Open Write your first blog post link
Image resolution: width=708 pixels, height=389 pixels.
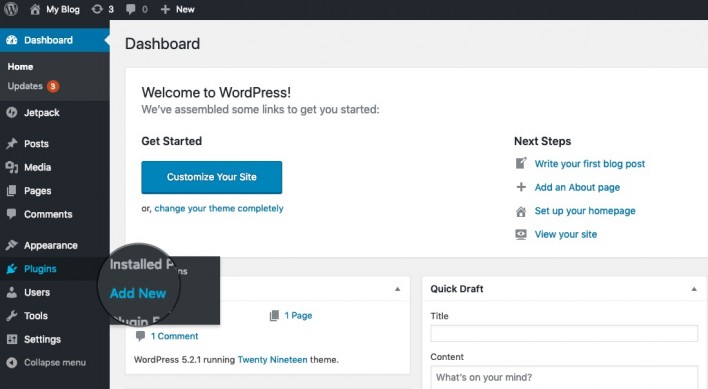click(590, 164)
